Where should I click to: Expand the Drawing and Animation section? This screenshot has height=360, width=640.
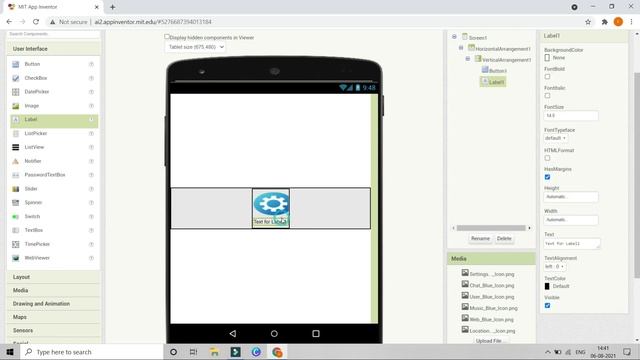[53, 304]
